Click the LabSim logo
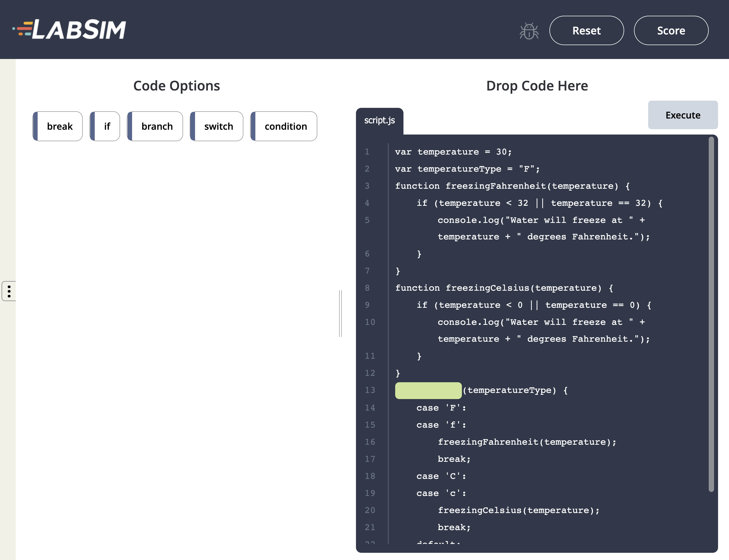This screenshot has height=560, width=729. click(x=69, y=29)
